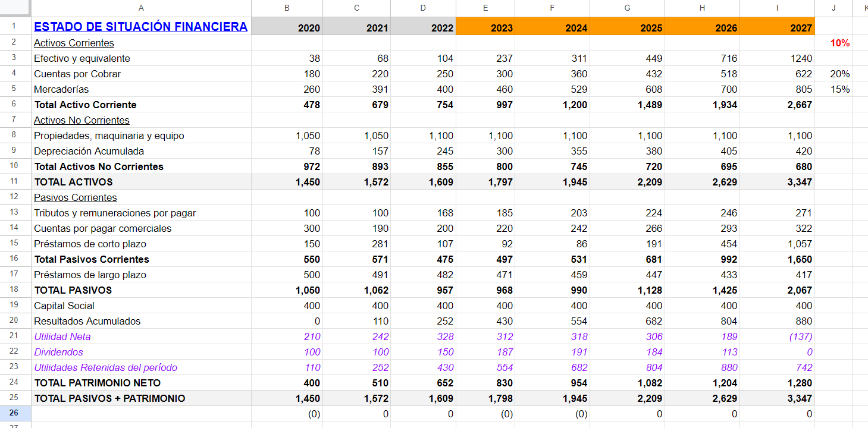The width and height of the screenshot is (868, 428).
Task: Select the orange 2023 year header cell
Action: [485, 27]
